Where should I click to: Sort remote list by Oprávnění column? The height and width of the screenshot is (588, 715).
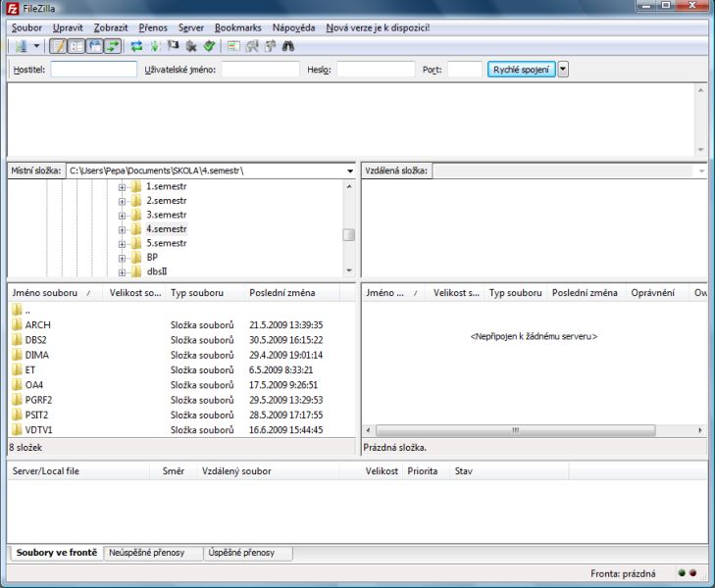coord(657,293)
